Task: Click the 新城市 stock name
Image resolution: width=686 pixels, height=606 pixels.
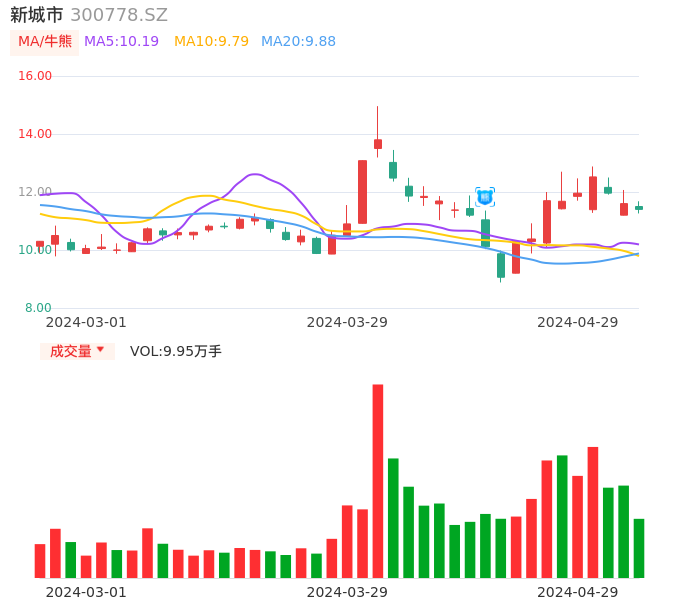Action: pyautogui.click(x=37, y=15)
